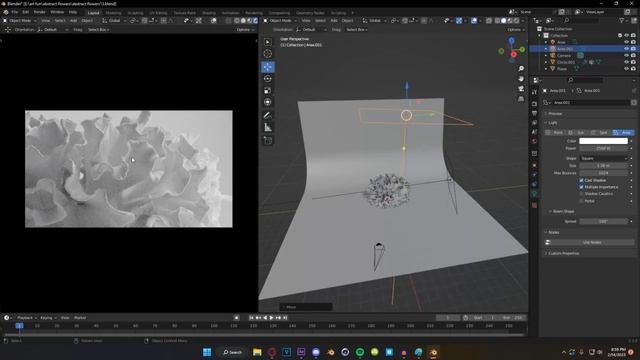The height and width of the screenshot is (360, 640).
Task: Enable the Portal checkbox
Action: click(581, 201)
